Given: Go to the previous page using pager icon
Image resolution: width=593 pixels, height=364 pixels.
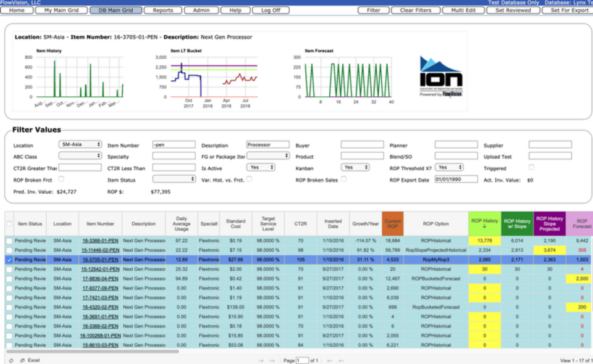Looking at the screenshot, I should [272, 360].
